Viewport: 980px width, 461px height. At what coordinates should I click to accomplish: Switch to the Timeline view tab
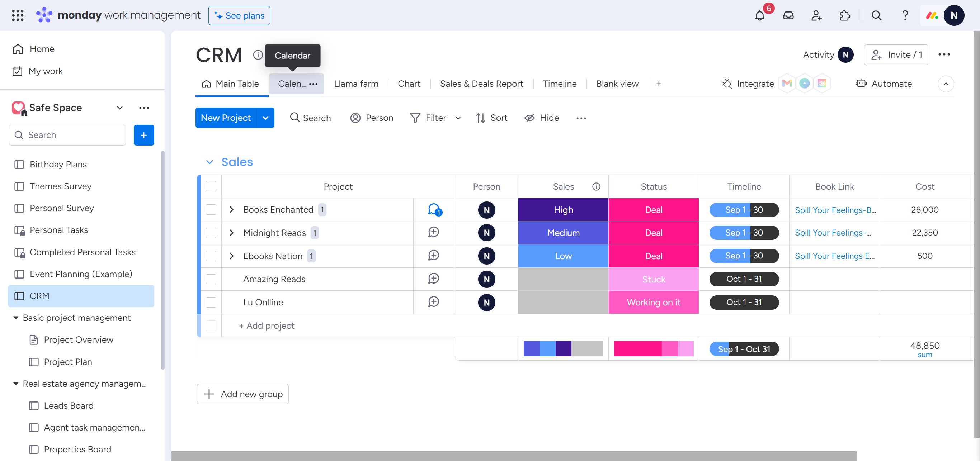[x=559, y=84]
